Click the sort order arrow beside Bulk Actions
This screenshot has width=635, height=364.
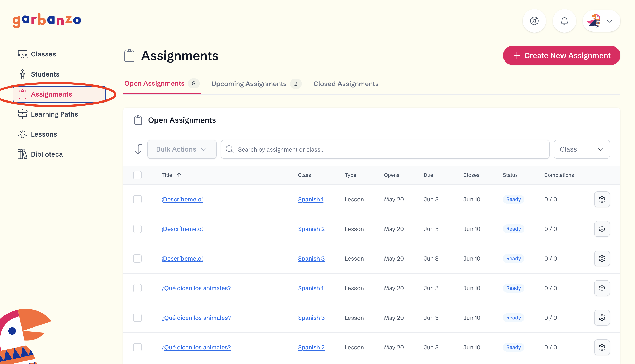pos(138,149)
